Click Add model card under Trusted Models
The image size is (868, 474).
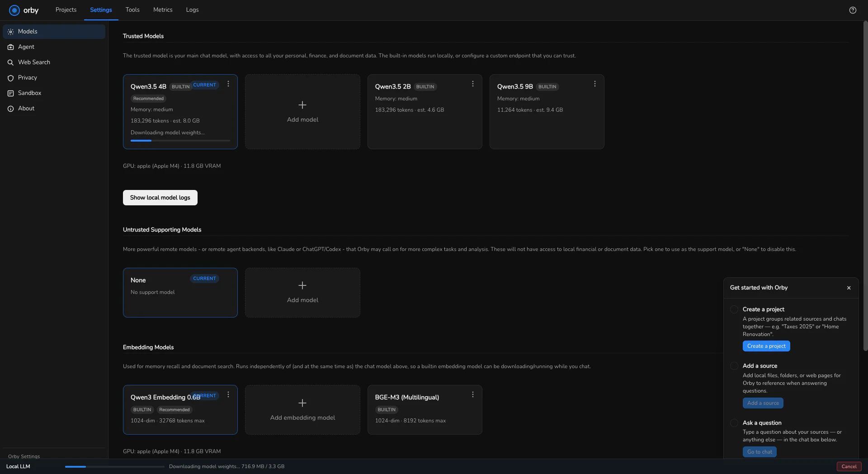[x=302, y=112]
